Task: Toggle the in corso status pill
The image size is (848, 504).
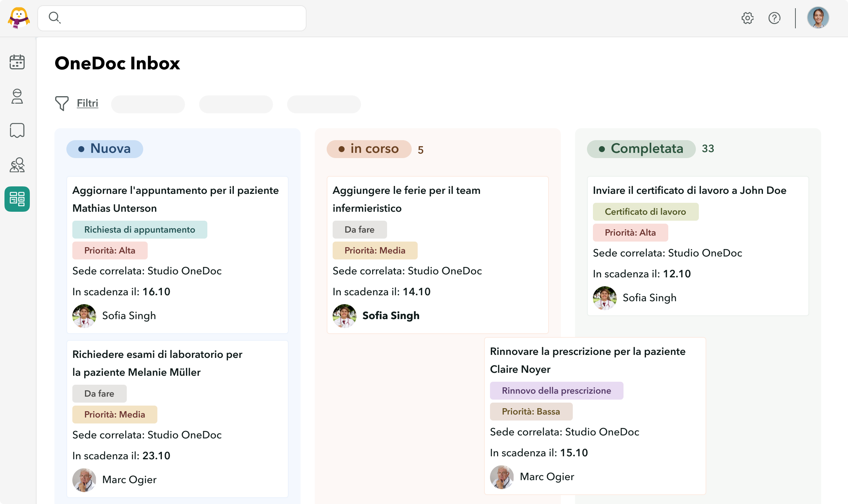Action: 370,149
